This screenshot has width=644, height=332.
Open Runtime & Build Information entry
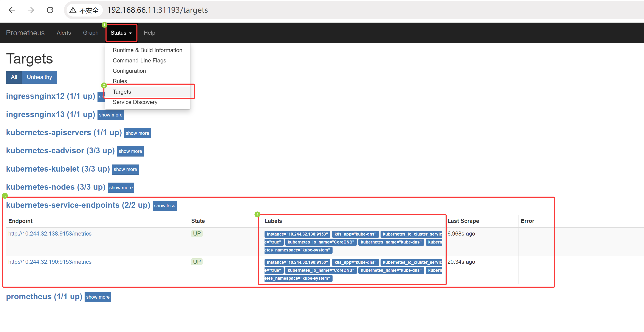coord(147,50)
